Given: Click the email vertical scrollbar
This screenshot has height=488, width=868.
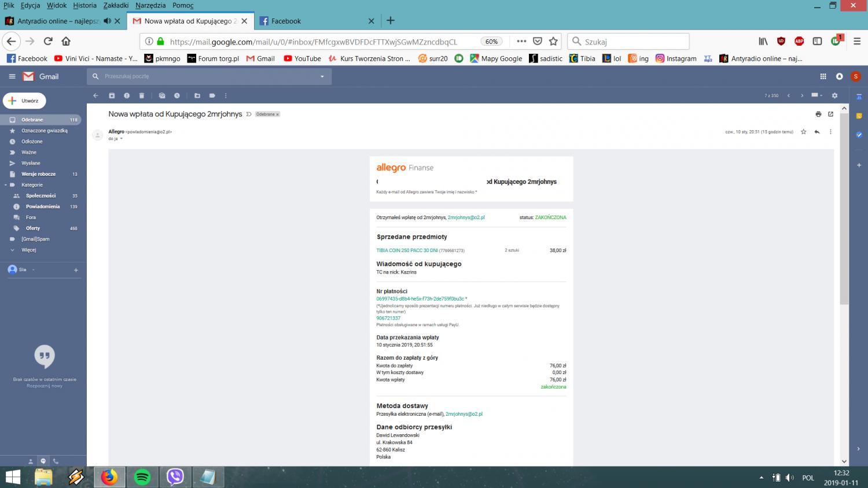Looking at the screenshot, I should [844, 231].
